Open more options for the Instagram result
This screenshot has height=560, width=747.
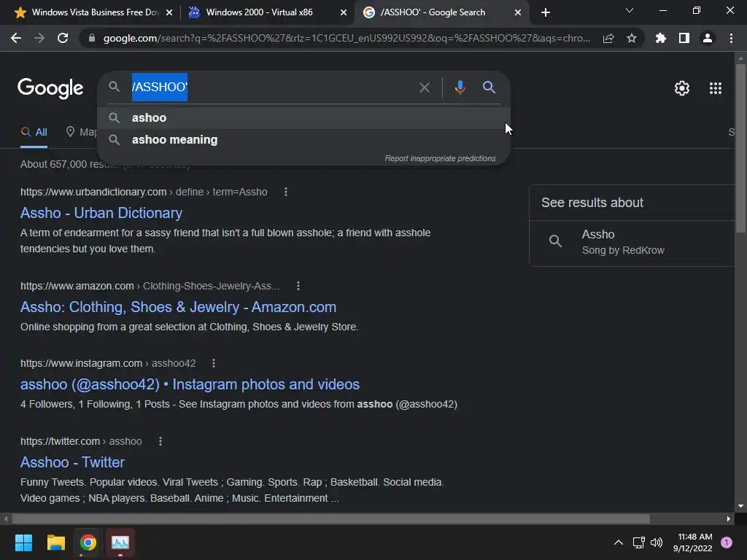click(214, 363)
